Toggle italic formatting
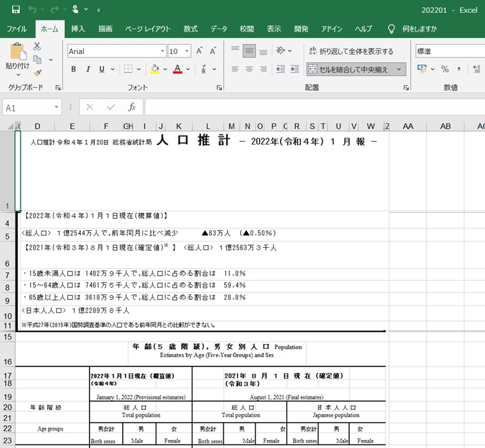Viewport: 485px width, 448px height. 88,69
